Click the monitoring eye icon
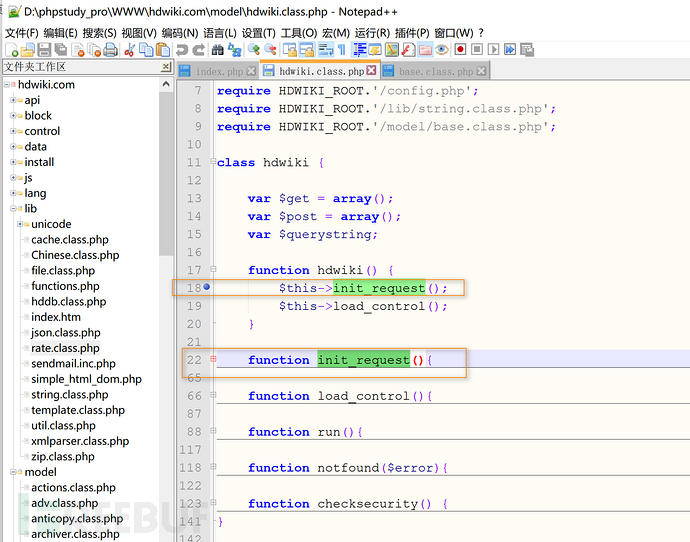The image size is (690, 542). tap(441, 50)
